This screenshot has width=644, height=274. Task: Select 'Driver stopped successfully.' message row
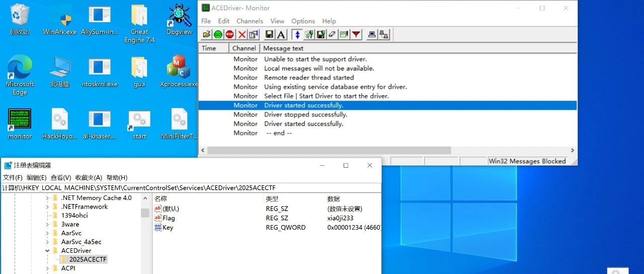point(387,114)
